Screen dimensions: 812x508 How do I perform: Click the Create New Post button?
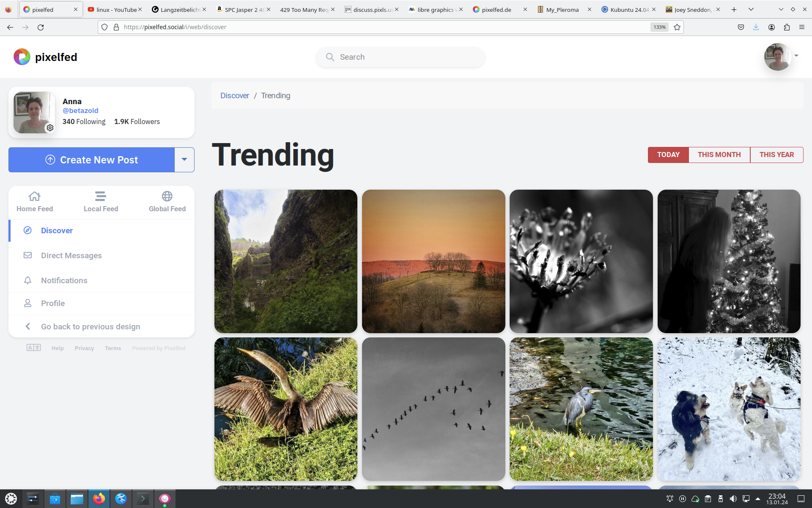pos(91,160)
